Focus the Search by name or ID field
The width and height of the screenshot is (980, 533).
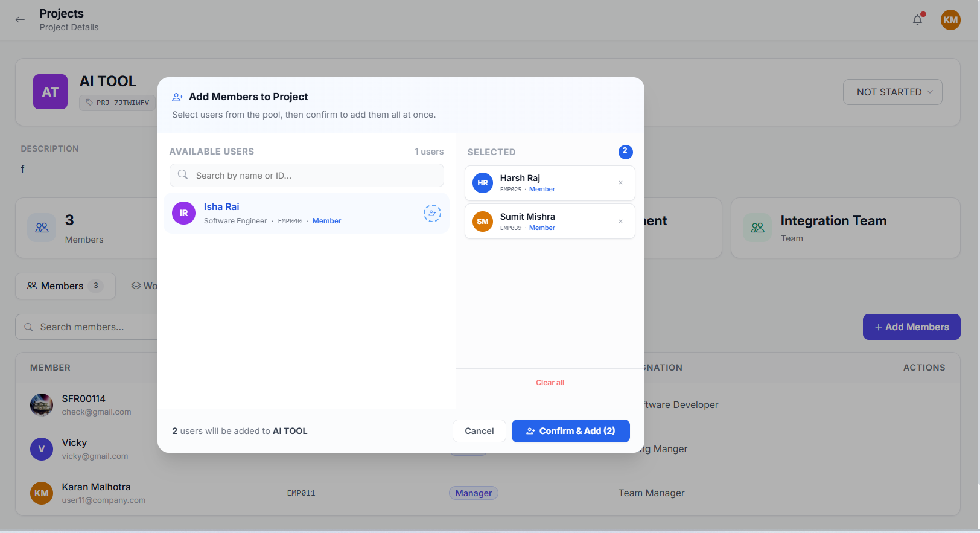click(307, 176)
